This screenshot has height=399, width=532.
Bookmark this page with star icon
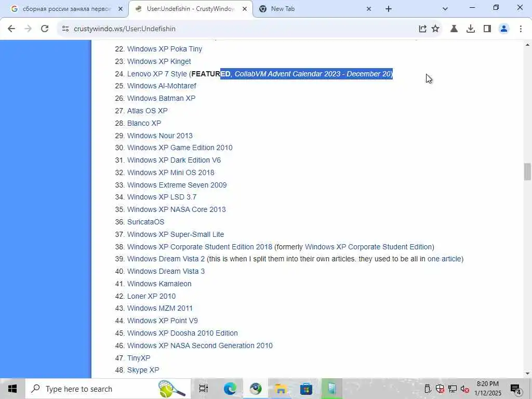435,29
